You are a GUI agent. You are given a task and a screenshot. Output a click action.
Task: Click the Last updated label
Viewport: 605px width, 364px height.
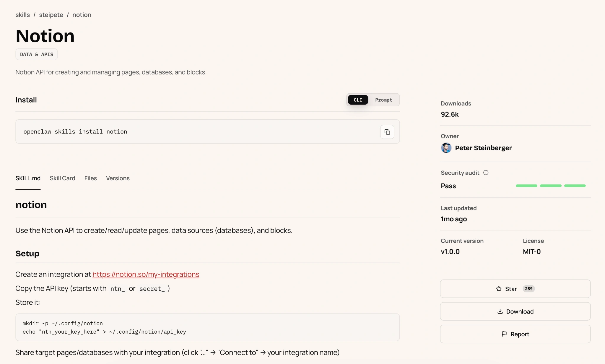click(458, 208)
